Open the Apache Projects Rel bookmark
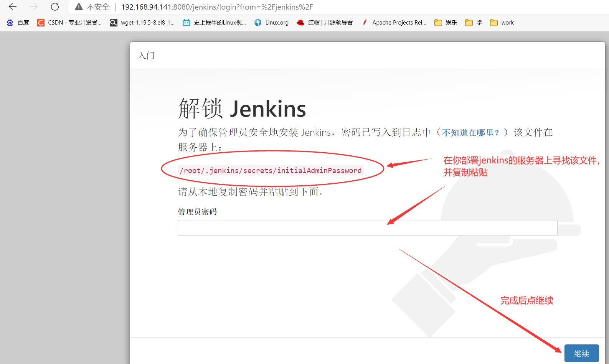The width and height of the screenshot is (609, 364). tap(394, 23)
